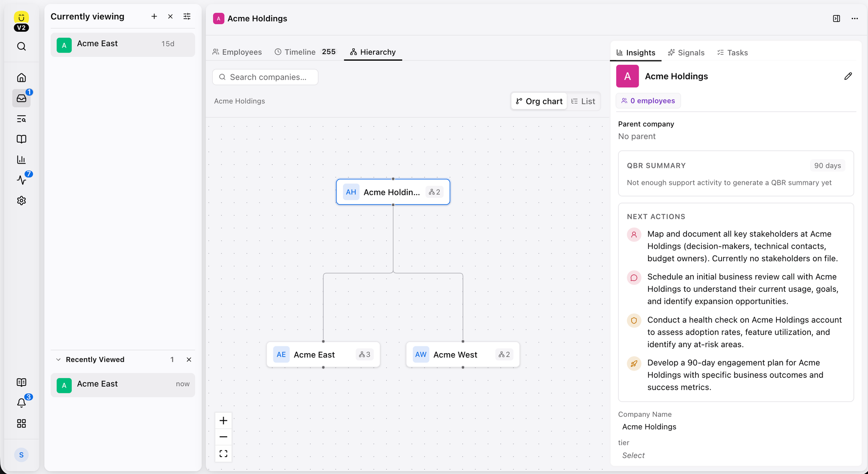This screenshot has height=474, width=868.
Task: Edit Acme Holdings with the pencil icon
Action: click(x=848, y=76)
